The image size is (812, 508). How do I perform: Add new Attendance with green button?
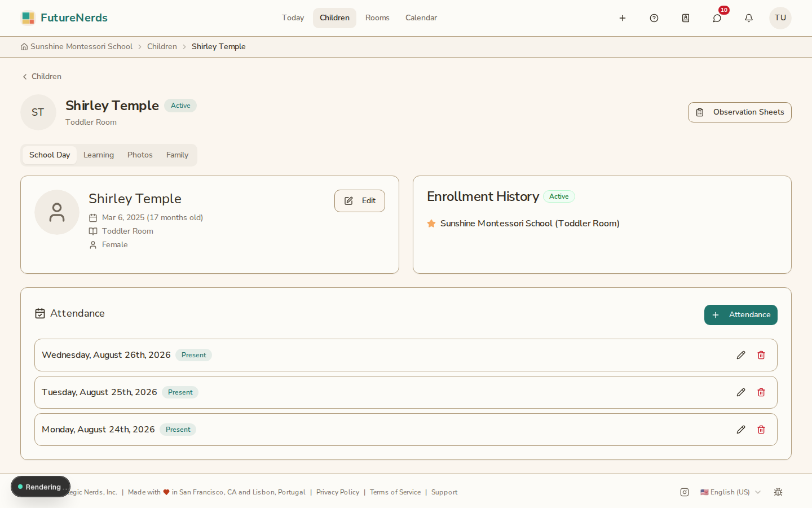(x=741, y=315)
